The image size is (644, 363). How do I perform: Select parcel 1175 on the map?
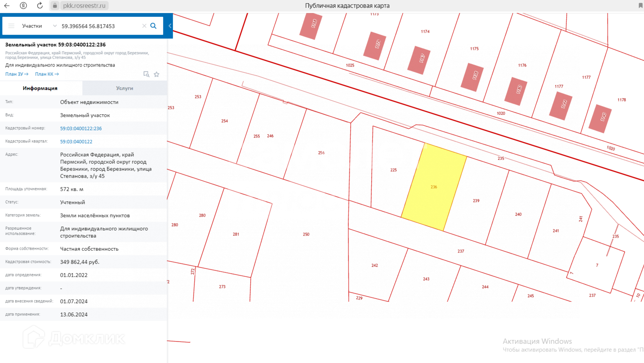(475, 49)
